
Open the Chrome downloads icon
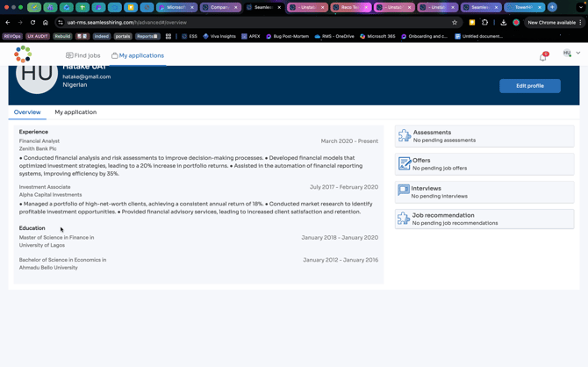(x=503, y=23)
